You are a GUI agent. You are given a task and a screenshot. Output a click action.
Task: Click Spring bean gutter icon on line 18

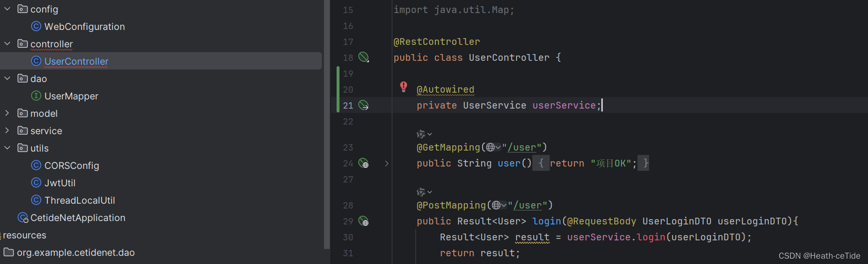[364, 57]
